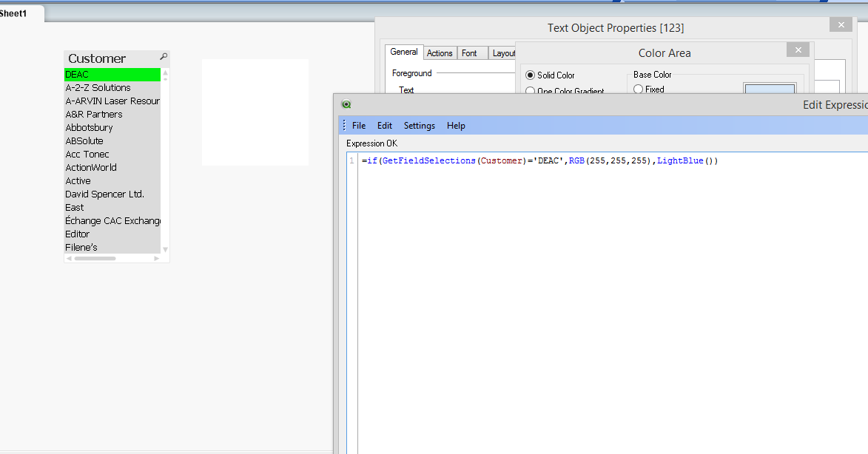Click inside the expression text on line 1
This screenshot has height=454, width=868.
tap(539, 161)
